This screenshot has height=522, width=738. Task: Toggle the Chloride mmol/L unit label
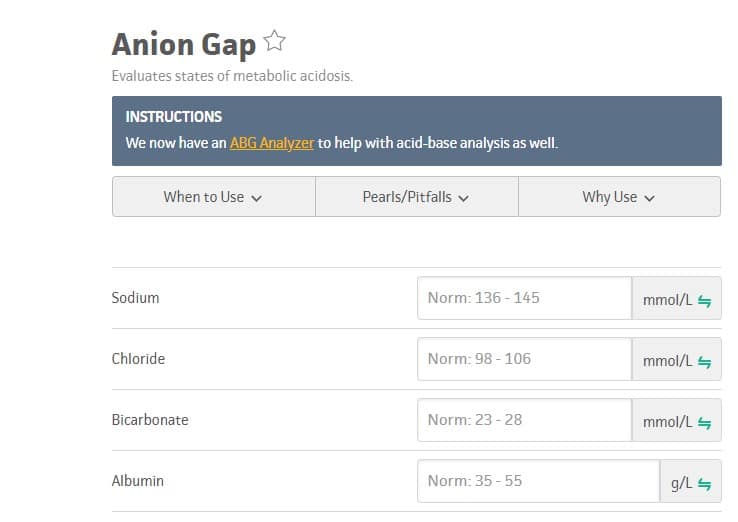pyautogui.click(x=667, y=361)
